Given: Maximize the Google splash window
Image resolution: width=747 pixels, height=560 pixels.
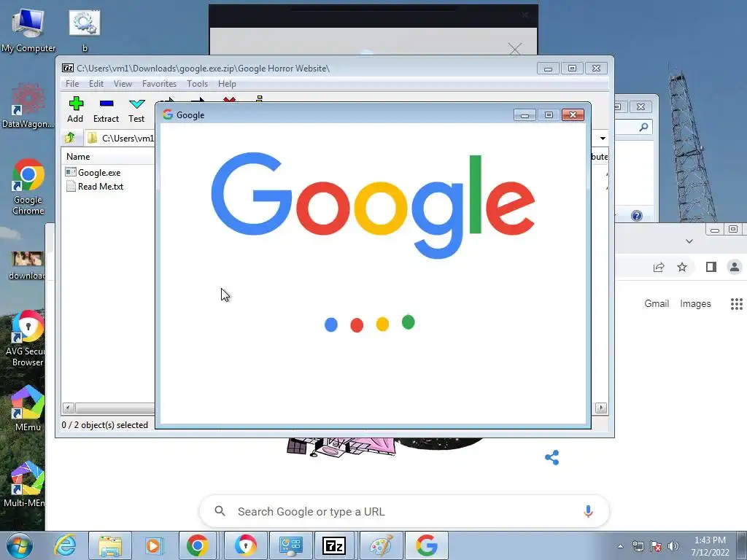Looking at the screenshot, I should [x=549, y=114].
